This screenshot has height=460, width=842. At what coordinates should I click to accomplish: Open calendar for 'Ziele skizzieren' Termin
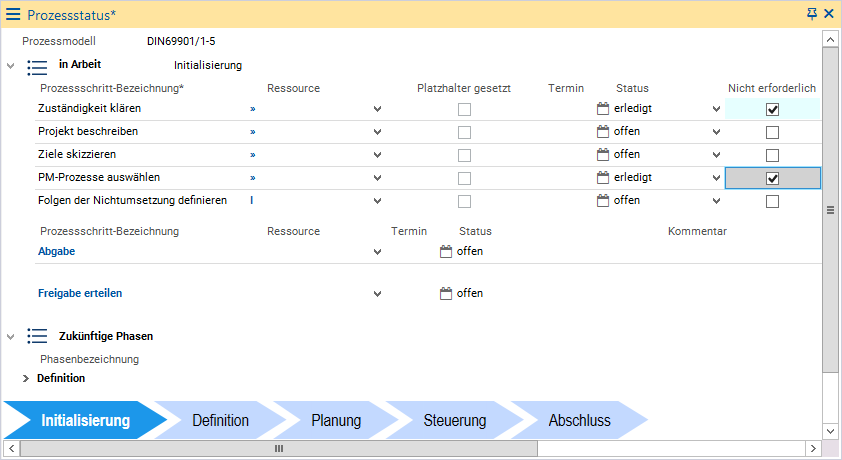tap(603, 155)
